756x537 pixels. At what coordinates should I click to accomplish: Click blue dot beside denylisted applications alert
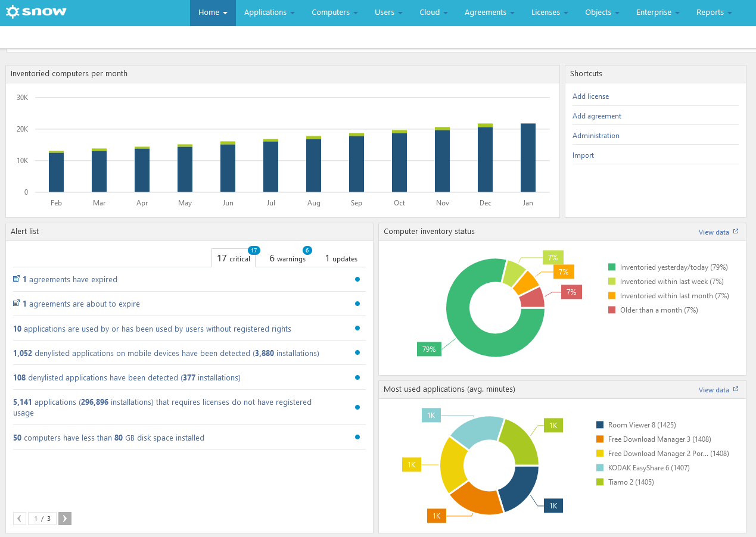(x=357, y=377)
